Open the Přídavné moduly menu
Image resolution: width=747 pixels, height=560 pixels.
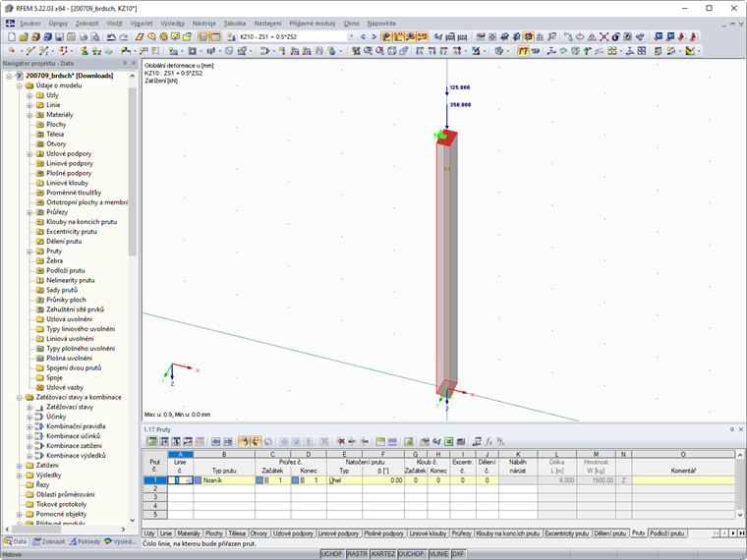[x=313, y=24]
